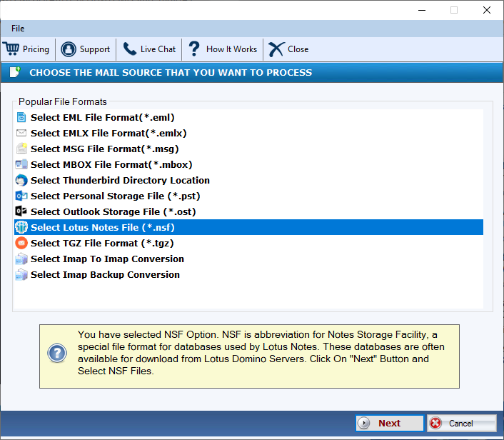Select MBOX File Format(*.mbox) row

pyautogui.click(x=248, y=165)
